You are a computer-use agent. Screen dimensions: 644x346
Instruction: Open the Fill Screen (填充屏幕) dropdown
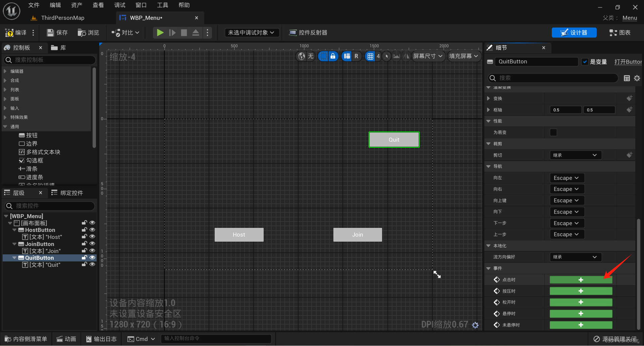464,56
